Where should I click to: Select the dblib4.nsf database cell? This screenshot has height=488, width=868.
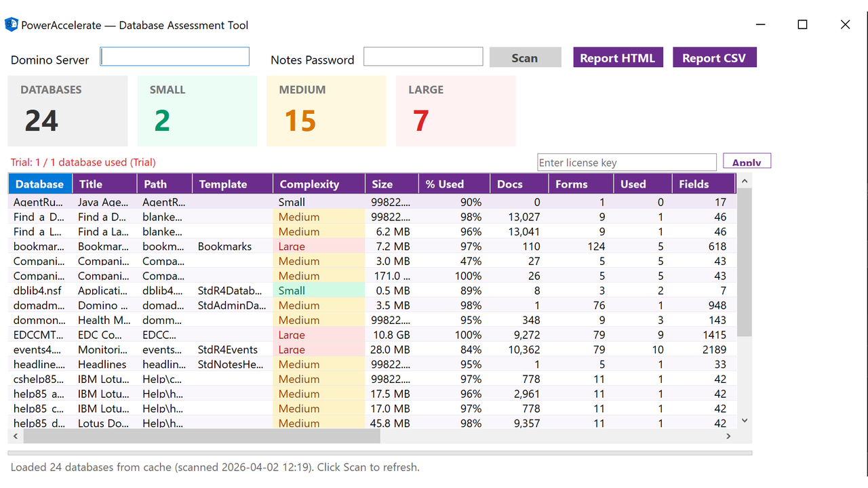pos(39,290)
